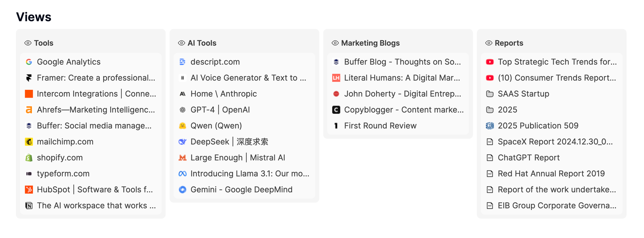Click the Copyblogger C icon

[x=336, y=110]
